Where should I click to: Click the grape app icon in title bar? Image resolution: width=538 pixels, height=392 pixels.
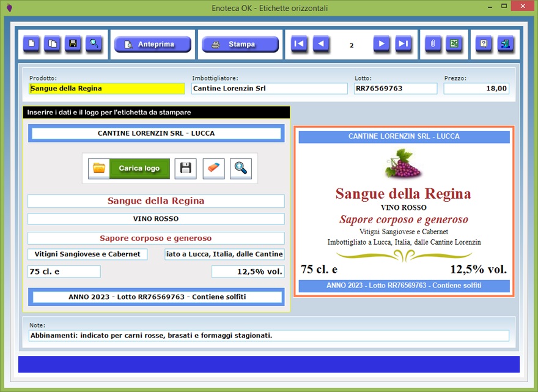click(9, 7)
